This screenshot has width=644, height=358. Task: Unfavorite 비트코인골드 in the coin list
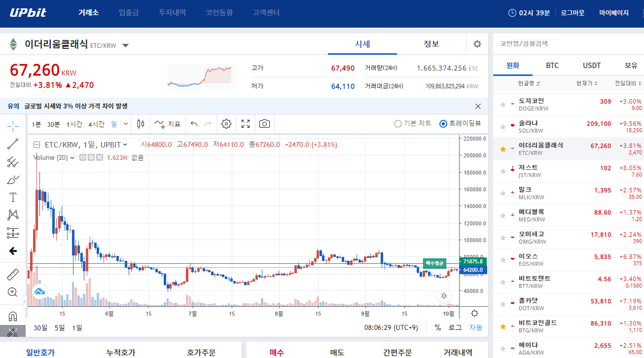[503, 326]
